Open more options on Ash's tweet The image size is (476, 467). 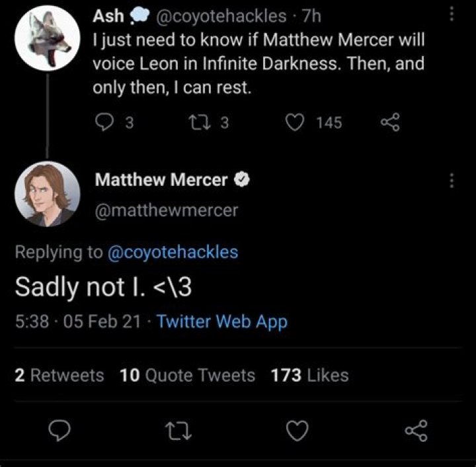click(452, 15)
